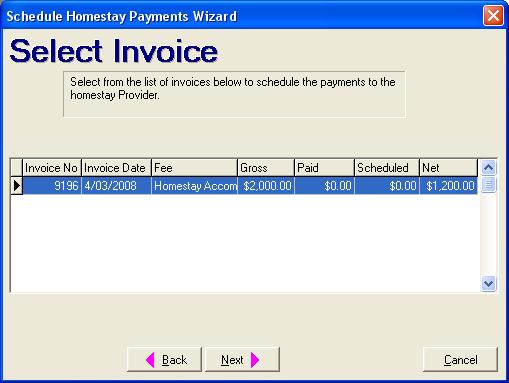Image resolution: width=509 pixels, height=383 pixels.
Task: Cancel the Schedule Homestay Payments wizard
Action: (460, 359)
